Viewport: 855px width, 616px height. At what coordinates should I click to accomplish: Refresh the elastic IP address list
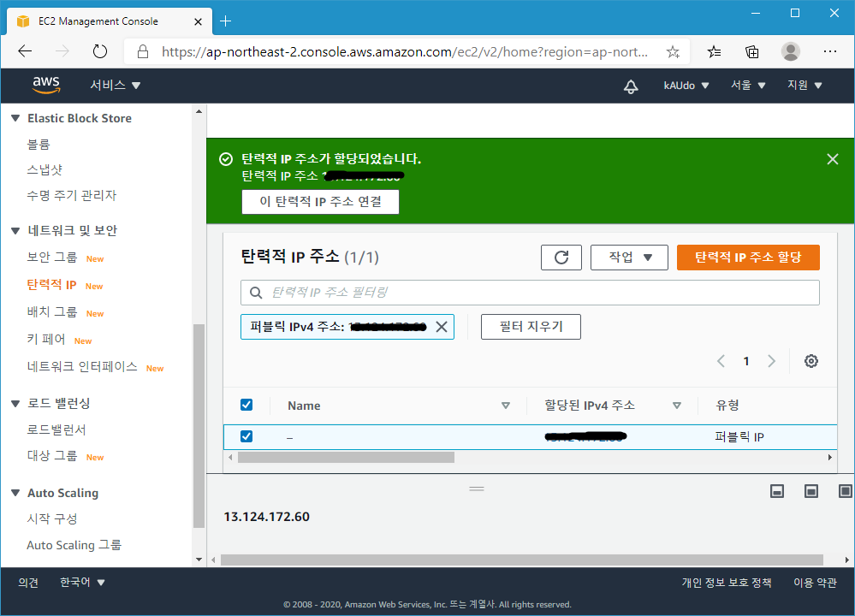coord(561,258)
